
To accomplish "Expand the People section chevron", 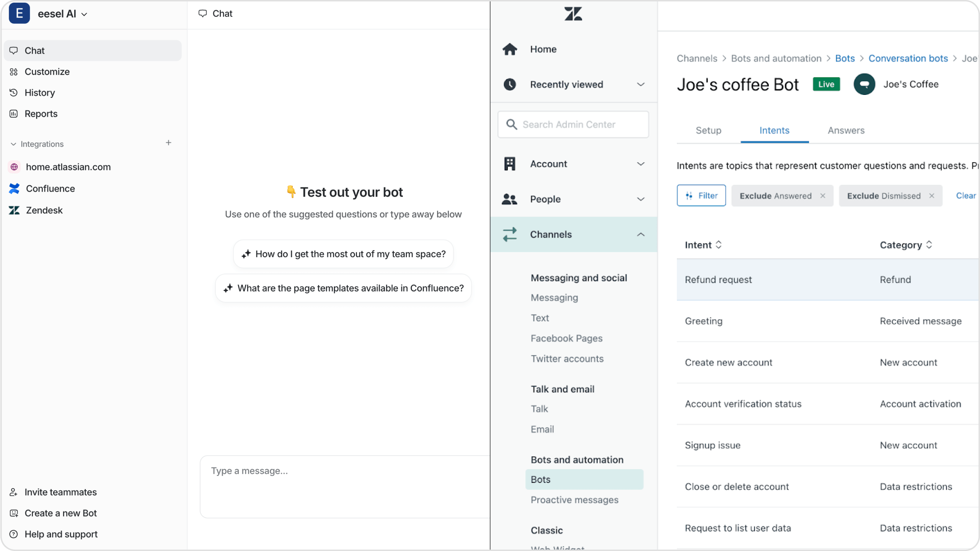I will point(641,199).
